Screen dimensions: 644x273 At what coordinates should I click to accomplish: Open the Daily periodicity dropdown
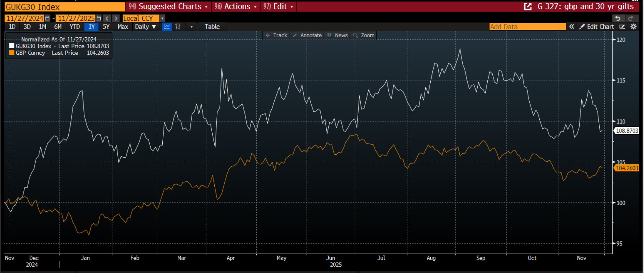pos(145,26)
